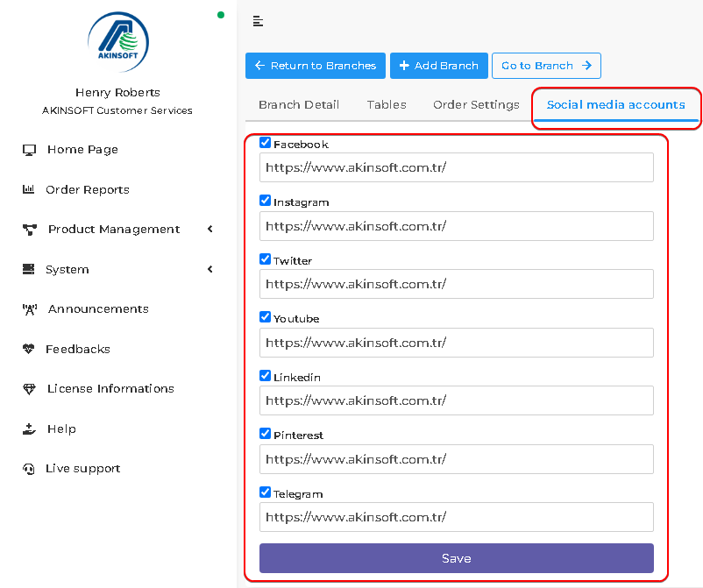Uncheck the Instagram checkbox
This screenshot has width=703, height=588.
coord(265,201)
